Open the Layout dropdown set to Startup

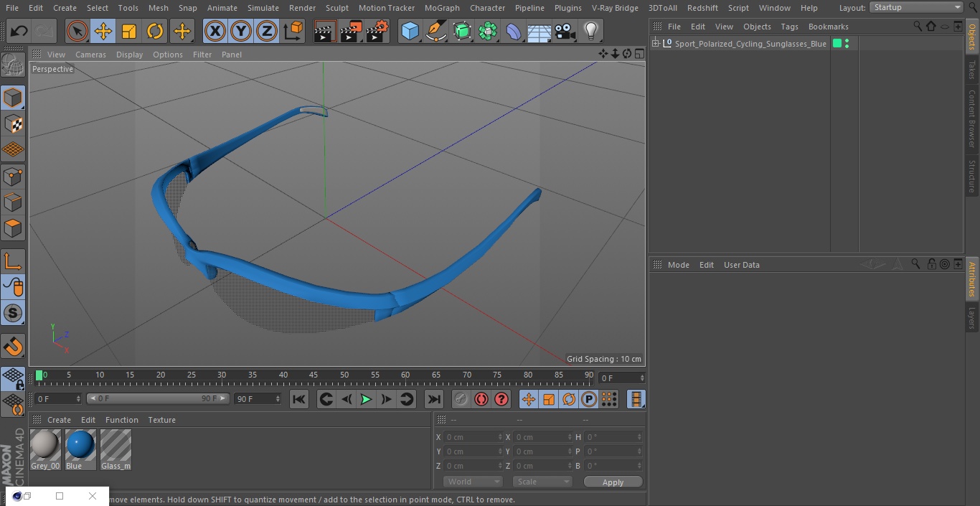pyautogui.click(x=916, y=7)
